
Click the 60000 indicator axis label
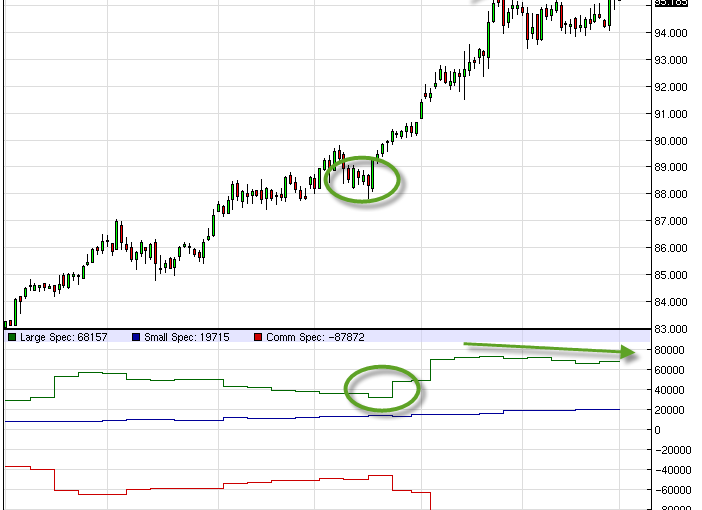click(x=669, y=370)
